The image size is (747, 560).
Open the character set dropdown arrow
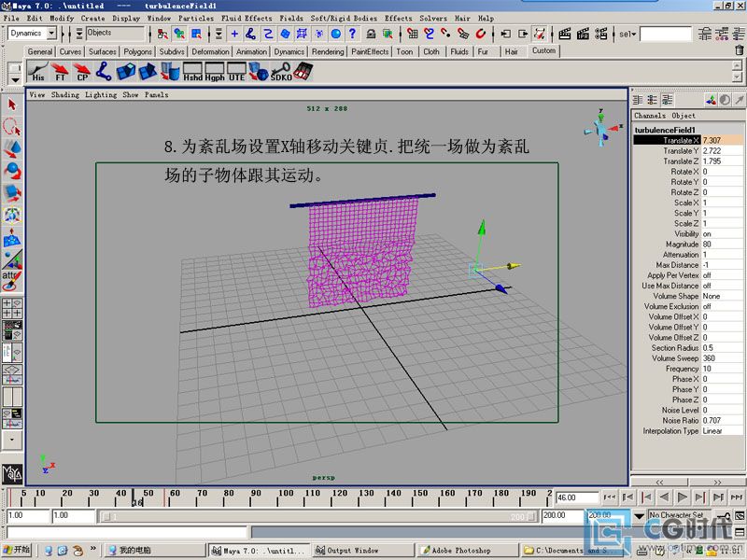coord(639,516)
